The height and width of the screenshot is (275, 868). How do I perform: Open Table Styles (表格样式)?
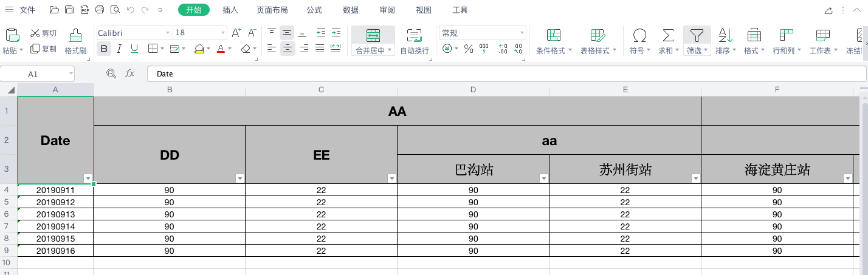pyautogui.click(x=598, y=42)
